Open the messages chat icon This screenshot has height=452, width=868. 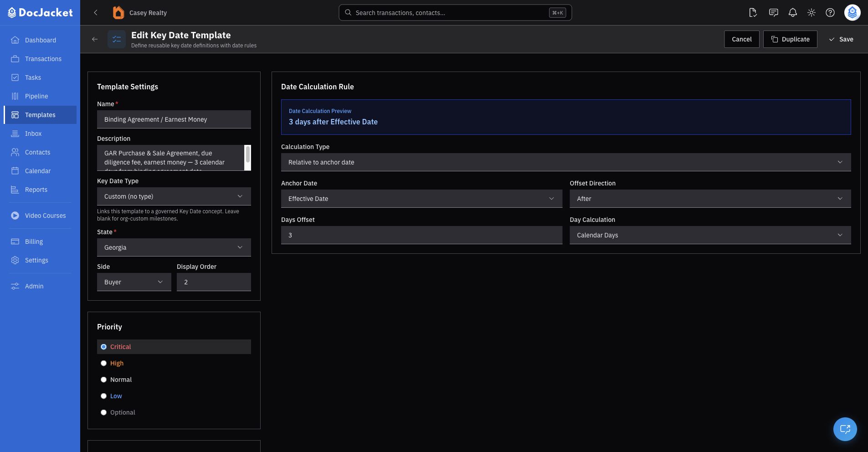(x=773, y=13)
